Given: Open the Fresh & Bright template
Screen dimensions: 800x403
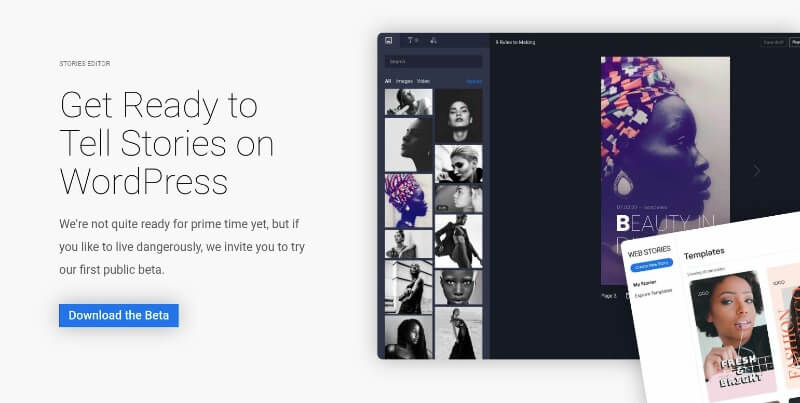Looking at the screenshot, I should click(733, 334).
